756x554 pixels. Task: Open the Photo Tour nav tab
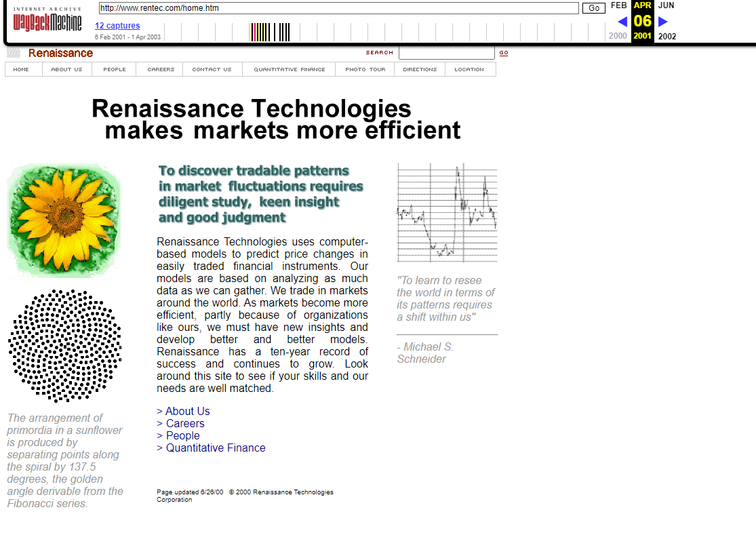pyautogui.click(x=365, y=69)
